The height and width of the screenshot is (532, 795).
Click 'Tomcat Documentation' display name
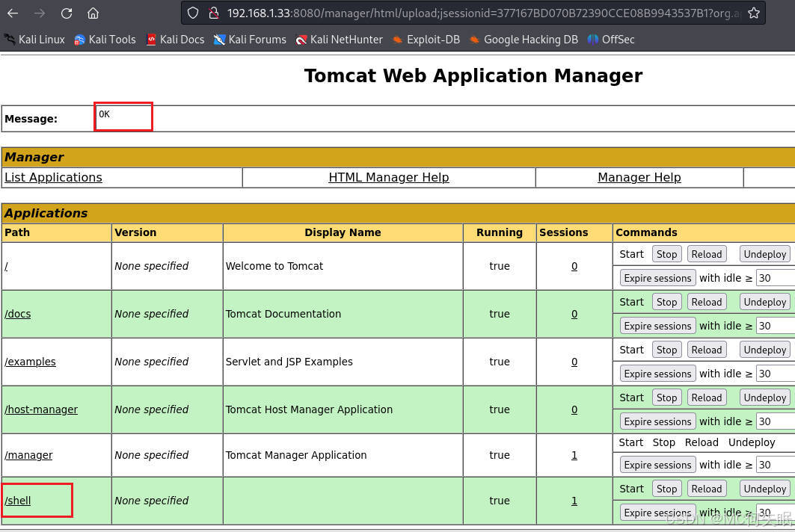(283, 314)
